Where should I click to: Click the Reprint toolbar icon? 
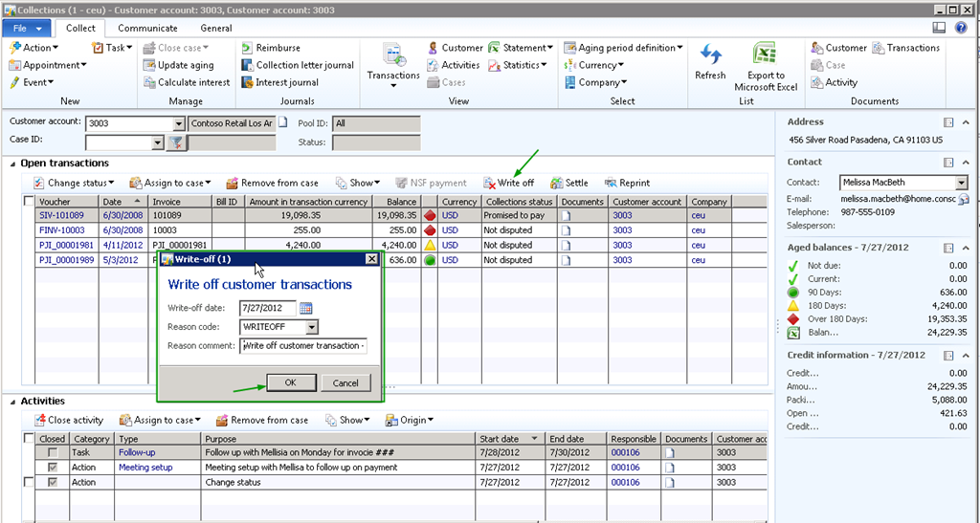611,183
